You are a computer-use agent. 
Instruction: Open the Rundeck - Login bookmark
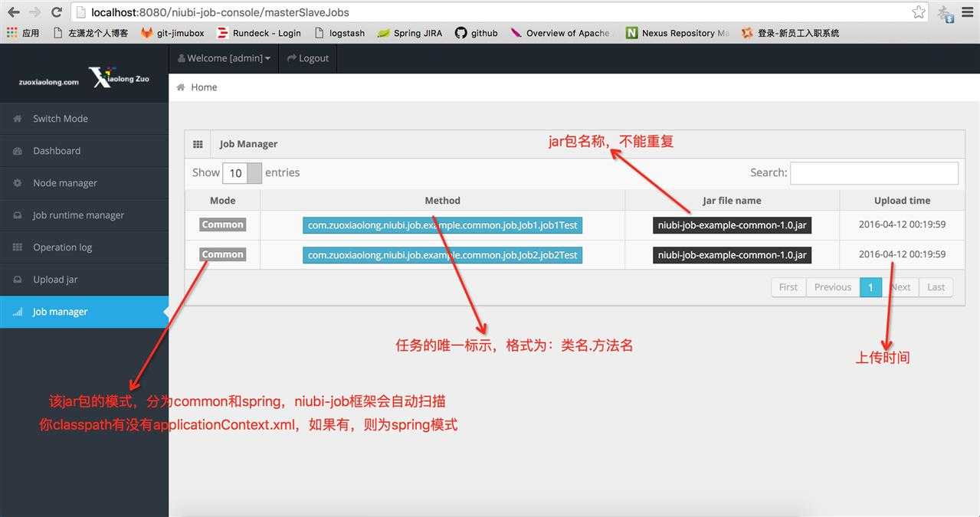coord(259,33)
